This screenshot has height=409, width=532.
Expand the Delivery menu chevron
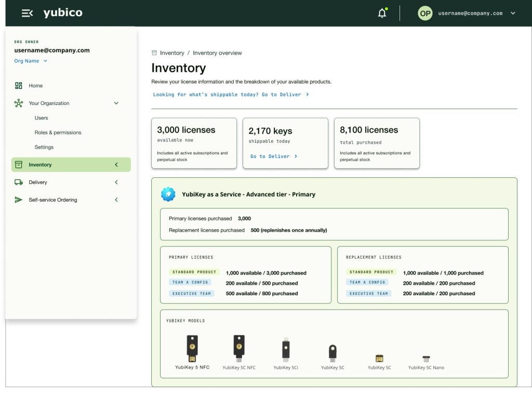tap(116, 182)
